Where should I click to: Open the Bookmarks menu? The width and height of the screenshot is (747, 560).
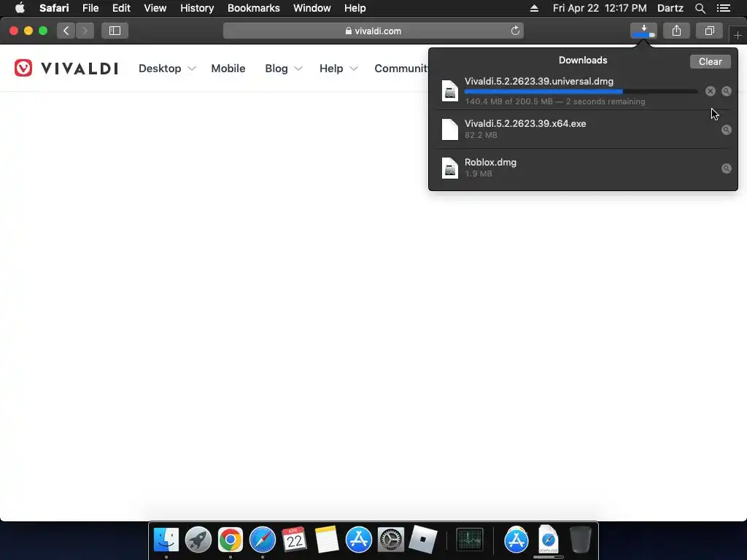(x=253, y=8)
